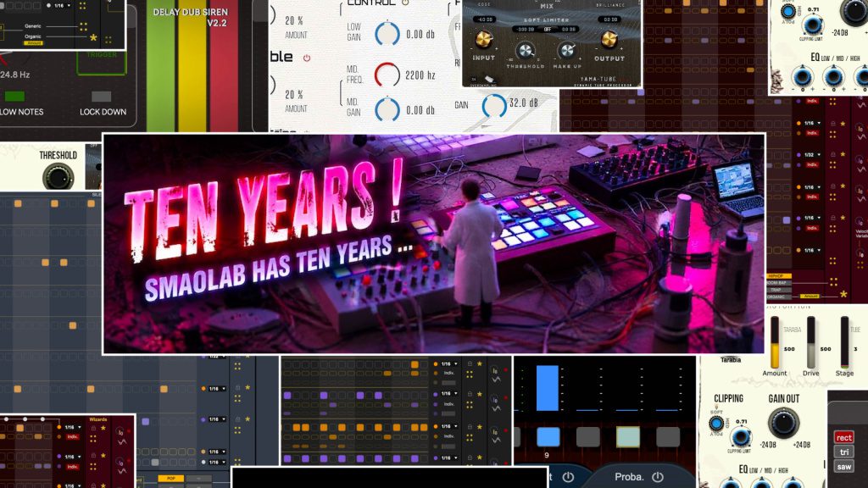This screenshot has height=488, width=868.
Task: Toggle the rightmost gray probability step
Action: pos(668,436)
